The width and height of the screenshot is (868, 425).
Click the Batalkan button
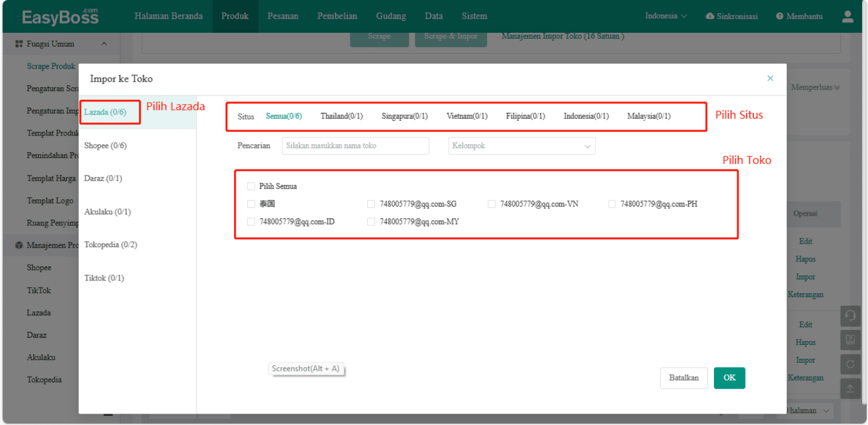(684, 378)
